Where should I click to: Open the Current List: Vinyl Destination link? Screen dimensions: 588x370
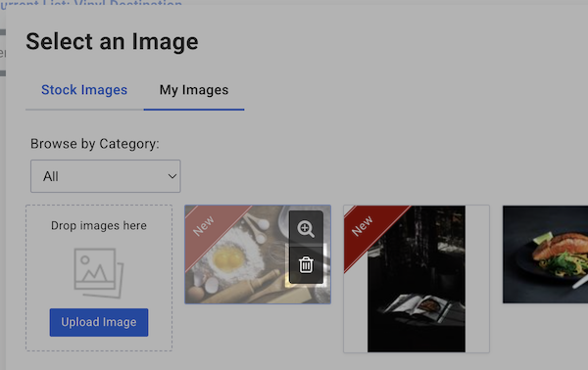pyautogui.click(x=91, y=4)
